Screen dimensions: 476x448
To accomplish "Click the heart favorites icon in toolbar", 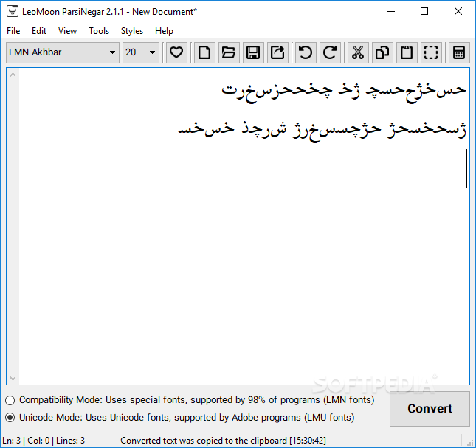I will click(176, 52).
